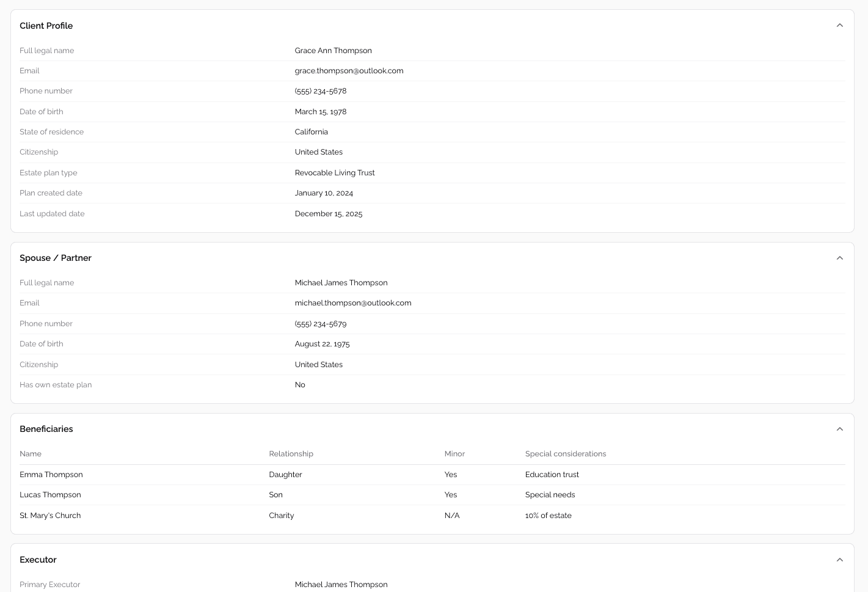The width and height of the screenshot is (868, 592).
Task: Click the grace.thompson@outlook.com email address
Action: [x=349, y=71]
